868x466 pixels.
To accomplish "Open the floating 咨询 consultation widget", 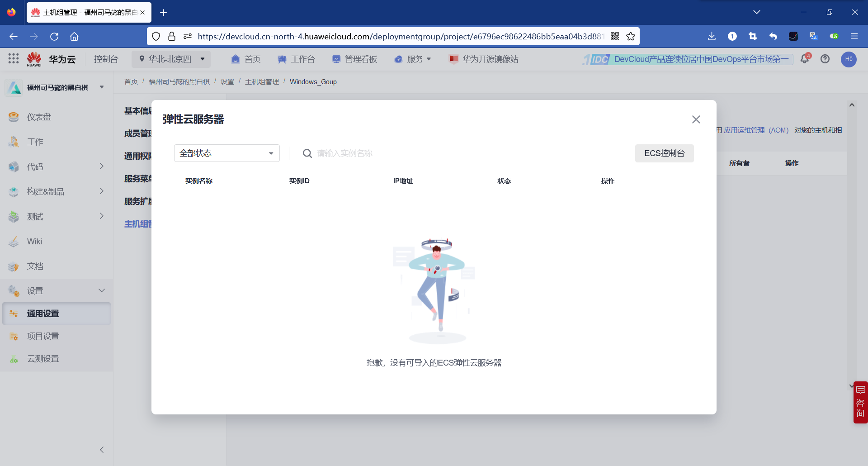I will [x=859, y=402].
